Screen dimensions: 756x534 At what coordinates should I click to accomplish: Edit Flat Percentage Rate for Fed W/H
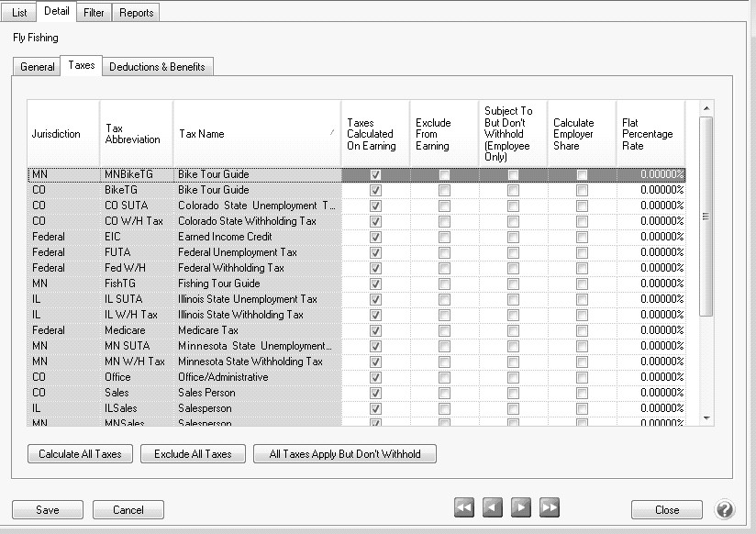click(650, 268)
